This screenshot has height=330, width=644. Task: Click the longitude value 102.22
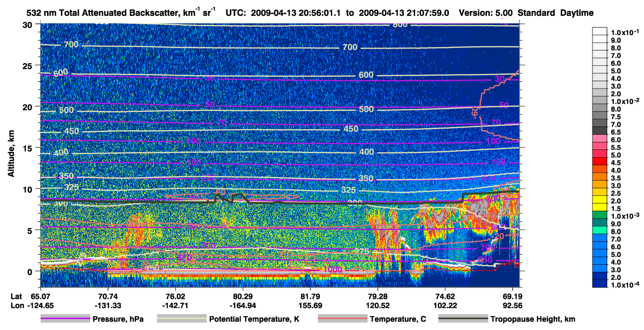[445, 305]
